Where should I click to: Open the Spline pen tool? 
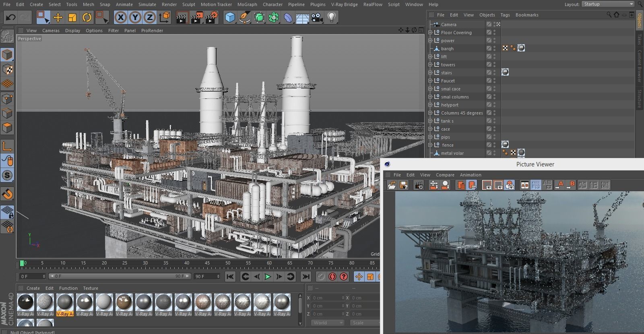pos(244,17)
